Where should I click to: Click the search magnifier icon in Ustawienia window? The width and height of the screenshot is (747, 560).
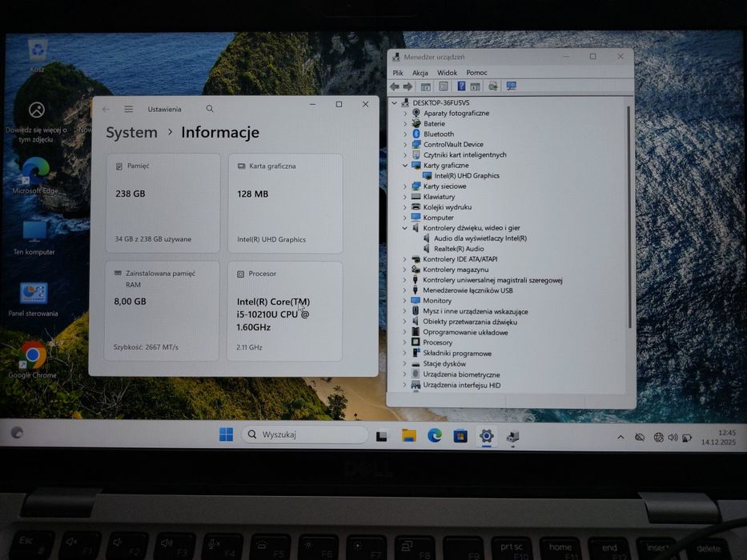pyautogui.click(x=210, y=109)
